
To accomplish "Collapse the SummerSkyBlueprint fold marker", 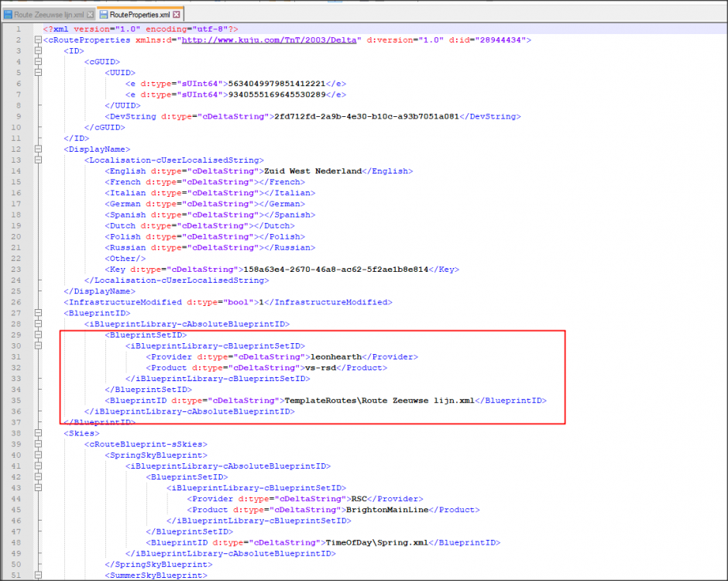I will click(36, 576).
